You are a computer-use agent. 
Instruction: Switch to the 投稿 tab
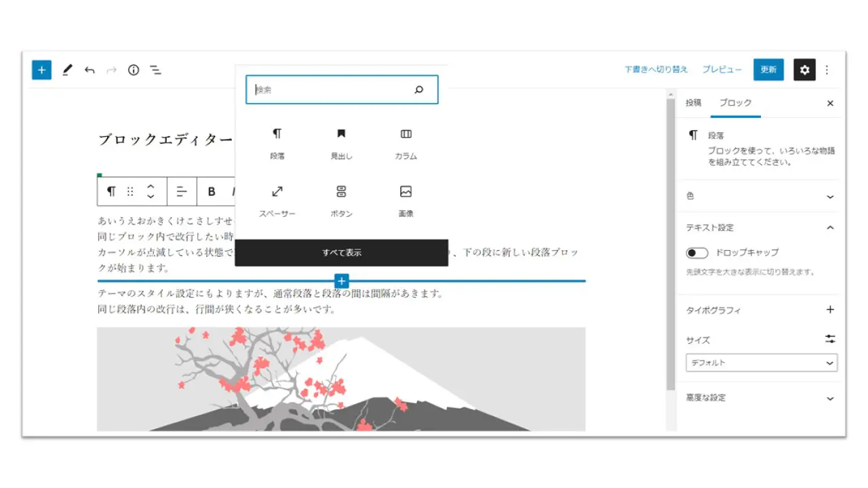(x=693, y=103)
